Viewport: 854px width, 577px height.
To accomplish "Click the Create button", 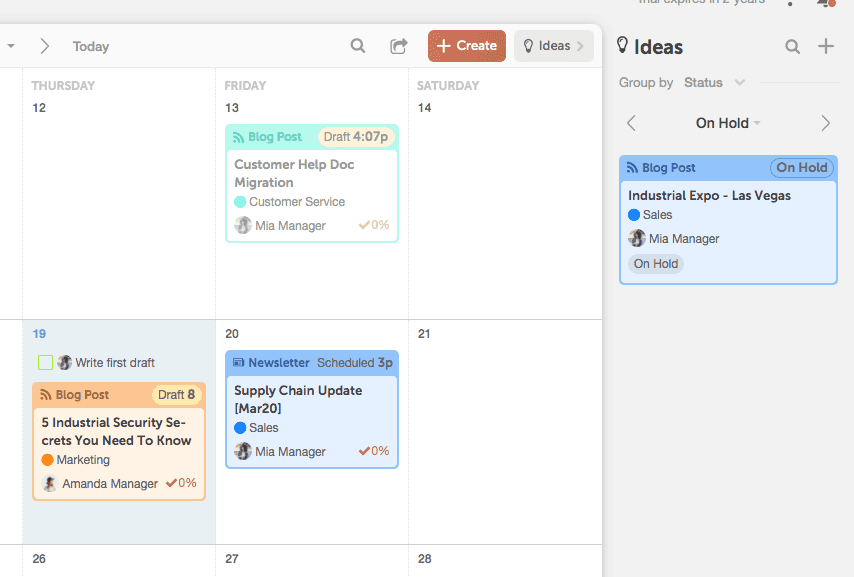I will click(466, 46).
